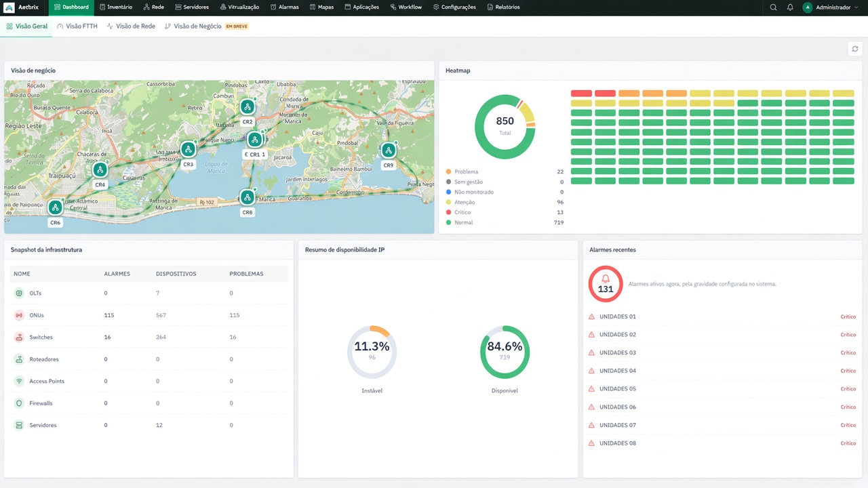
Task: Click the DISPOSITIVOS column header
Action: coord(176,274)
